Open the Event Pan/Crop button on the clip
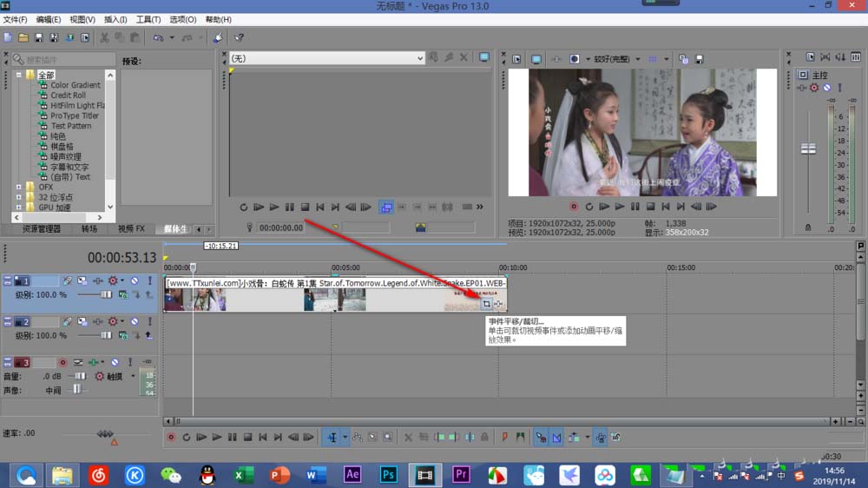Screen dimensions: 868x488 pos(487,303)
